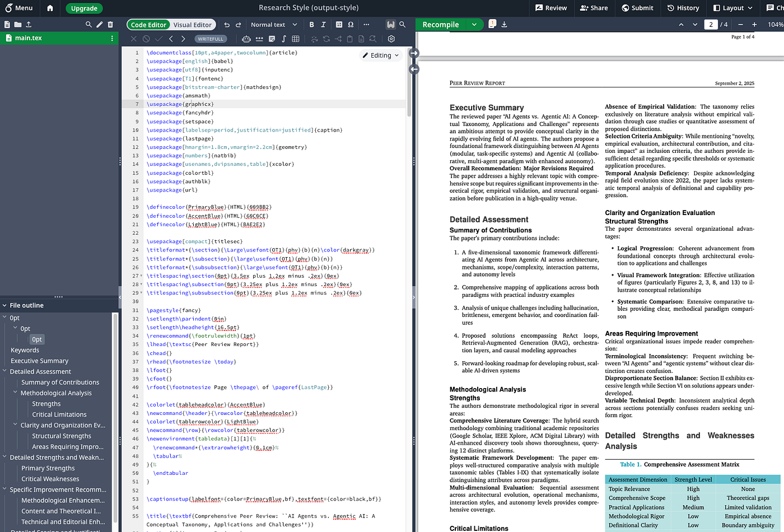784x532 pixels.
Task: Create a new folder in file tree
Action: (x=18, y=25)
